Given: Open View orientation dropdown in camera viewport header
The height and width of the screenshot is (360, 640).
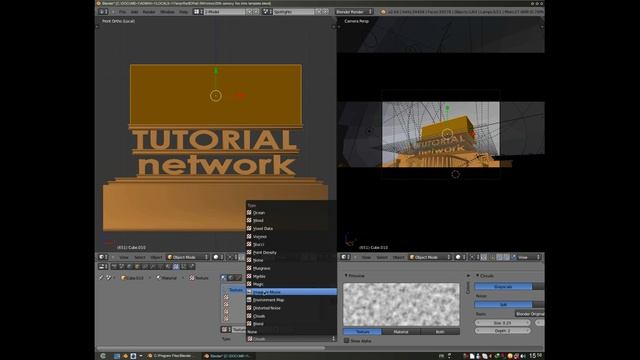Looking at the screenshot, I should coord(526,257).
